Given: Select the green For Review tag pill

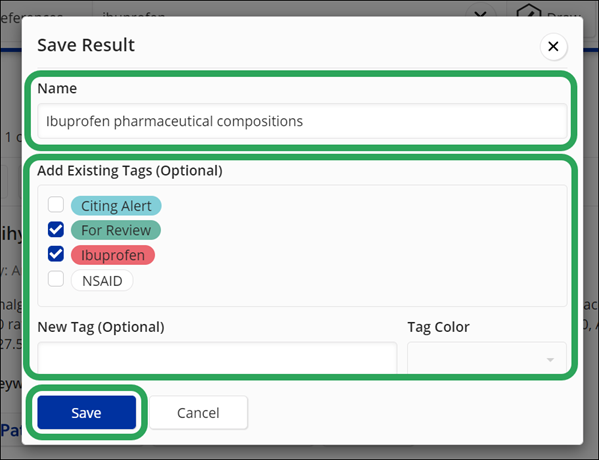Looking at the screenshot, I should 116,230.
